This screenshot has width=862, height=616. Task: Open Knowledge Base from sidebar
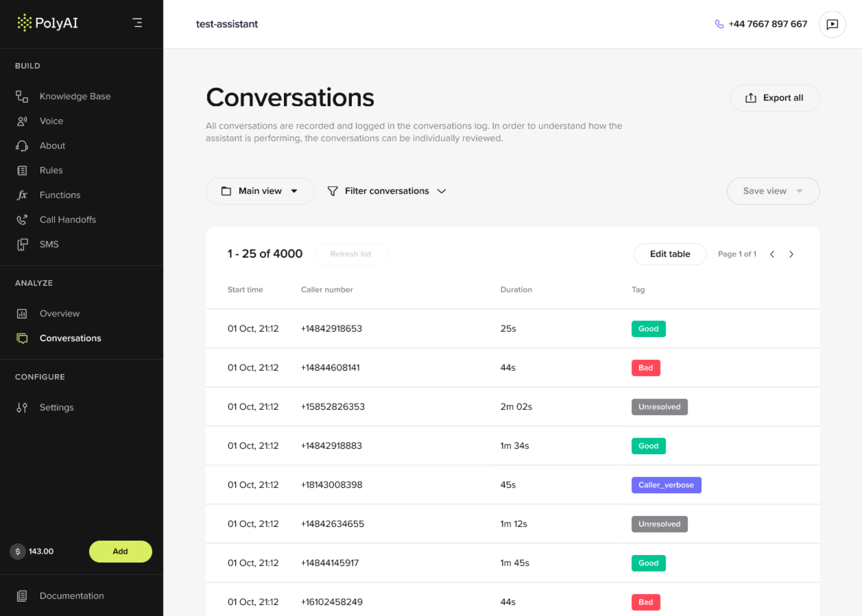click(x=75, y=96)
